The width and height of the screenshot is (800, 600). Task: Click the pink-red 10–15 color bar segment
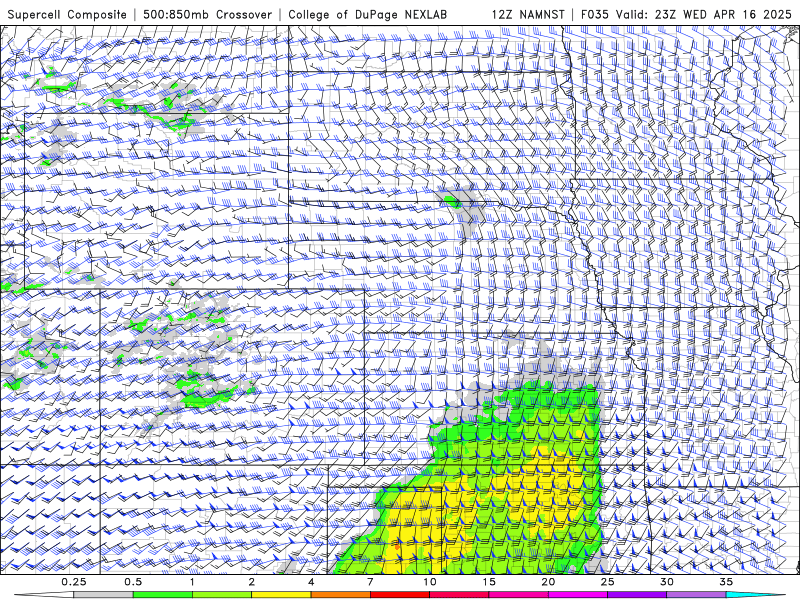pyautogui.click(x=459, y=595)
